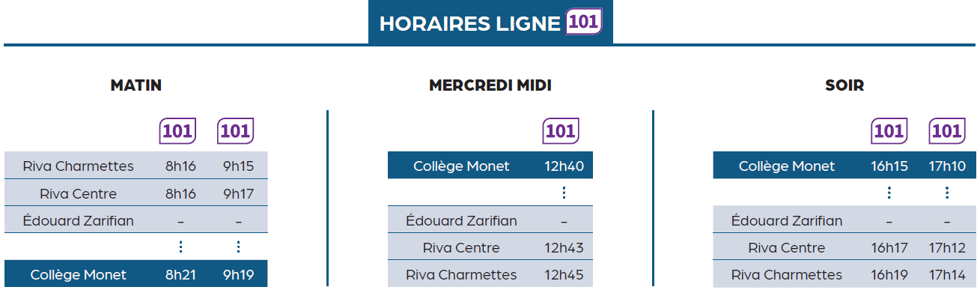Click the 101 badge in the header title
Screen dimensions: 980x290
tap(584, 22)
